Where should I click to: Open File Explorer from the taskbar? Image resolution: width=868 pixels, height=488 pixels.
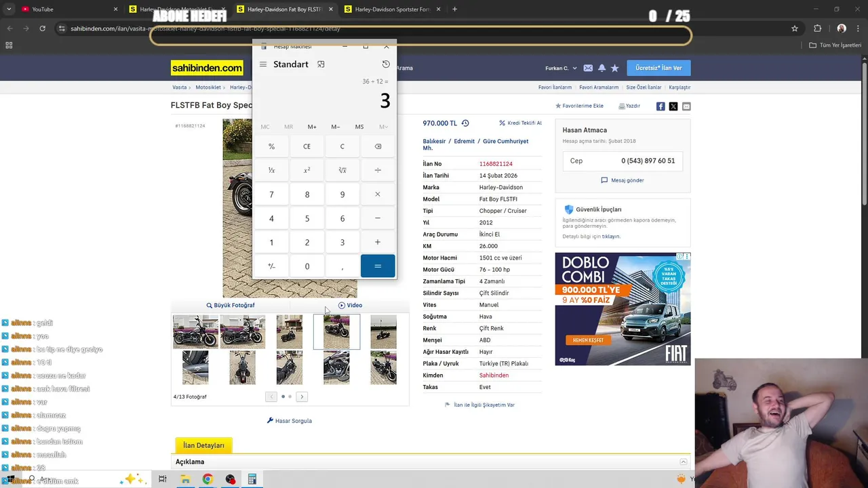coord(184,479)
